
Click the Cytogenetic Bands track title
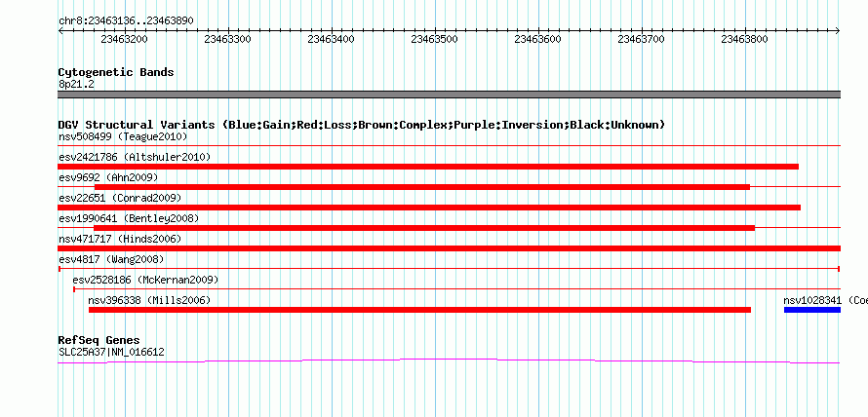point(116,72)
